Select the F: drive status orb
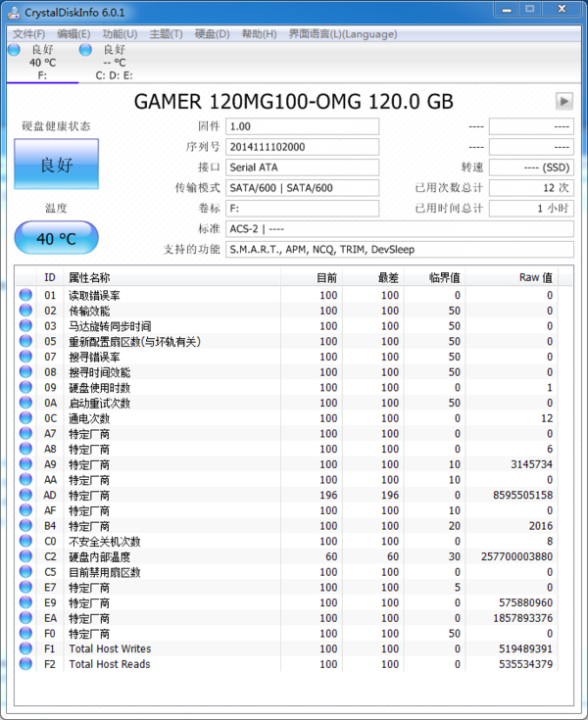The image size is (588, 720). (15, 50)
